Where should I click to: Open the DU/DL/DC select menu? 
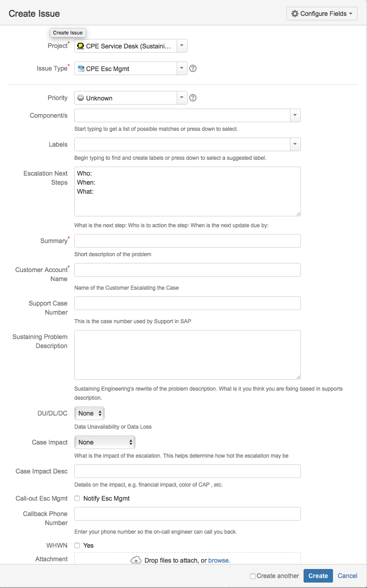[90, 413]
